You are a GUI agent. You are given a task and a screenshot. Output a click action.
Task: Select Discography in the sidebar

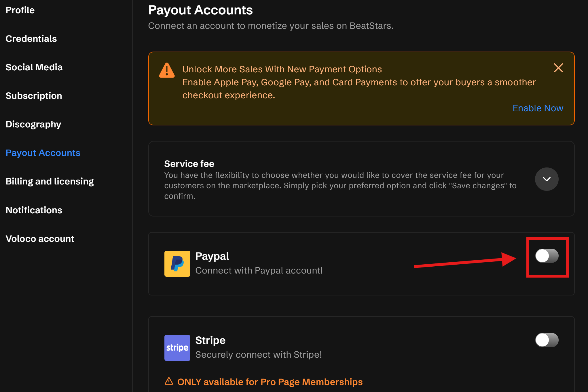point(33,124)
